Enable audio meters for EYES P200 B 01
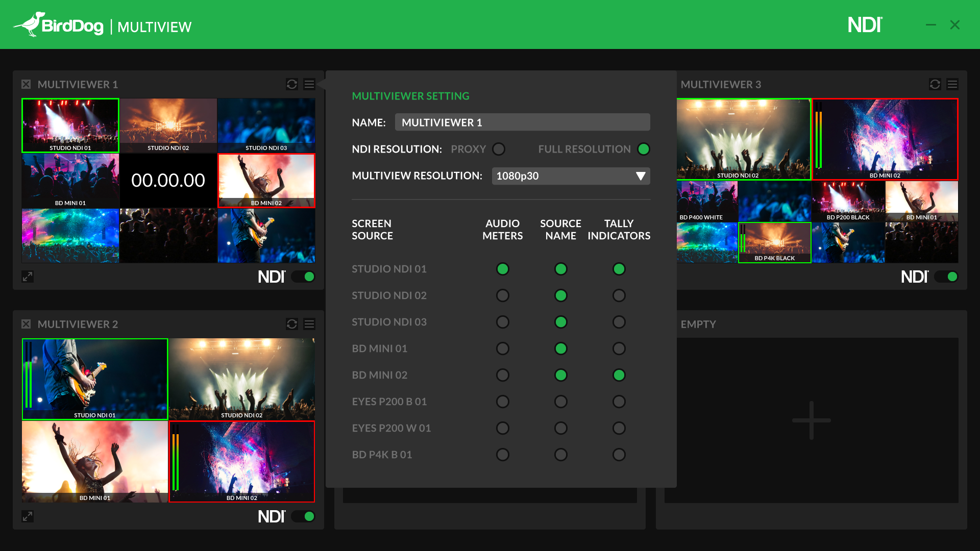Screen dimensions: 980x551 pyautogui.click(x=503, y=402)
